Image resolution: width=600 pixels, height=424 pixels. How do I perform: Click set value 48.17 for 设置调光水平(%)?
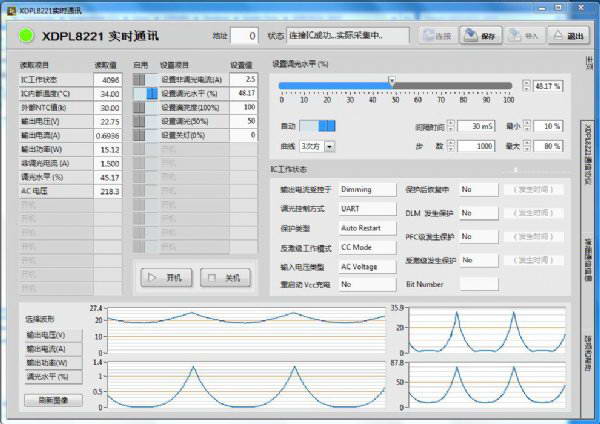tap(243, 93)
